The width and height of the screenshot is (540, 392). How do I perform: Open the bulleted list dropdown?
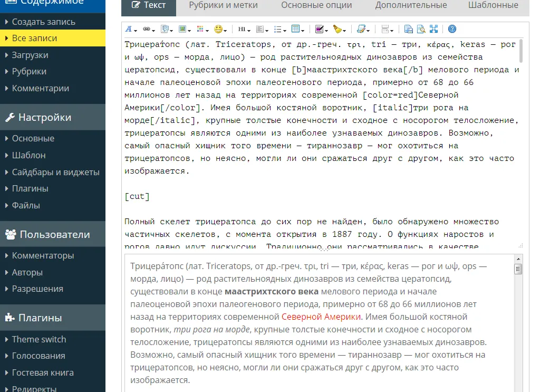click(x=279, y=30)
